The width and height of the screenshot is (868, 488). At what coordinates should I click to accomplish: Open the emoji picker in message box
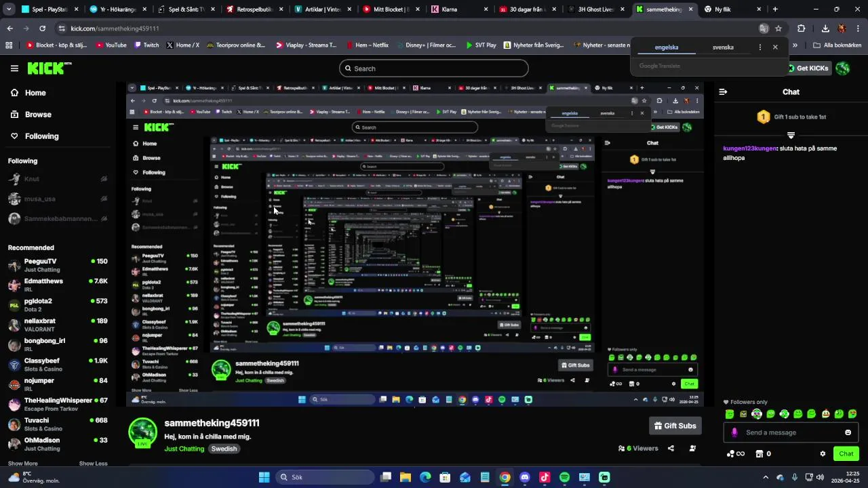tap(848, 432)
